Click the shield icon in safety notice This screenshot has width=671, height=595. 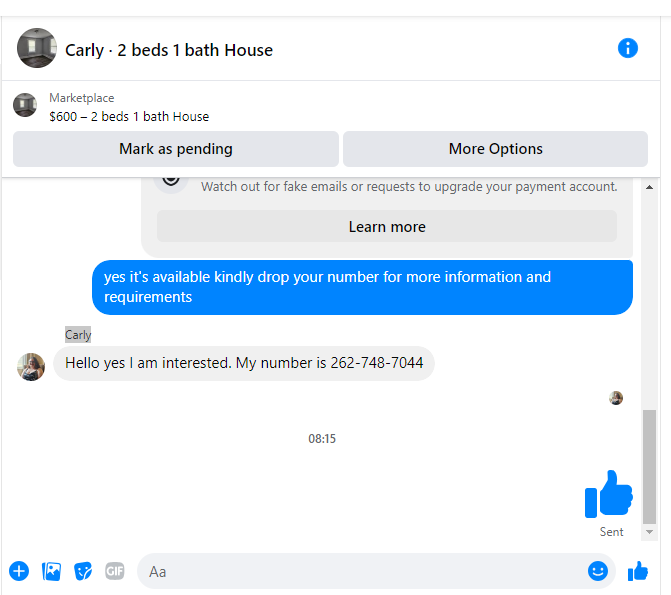point(171,180)
